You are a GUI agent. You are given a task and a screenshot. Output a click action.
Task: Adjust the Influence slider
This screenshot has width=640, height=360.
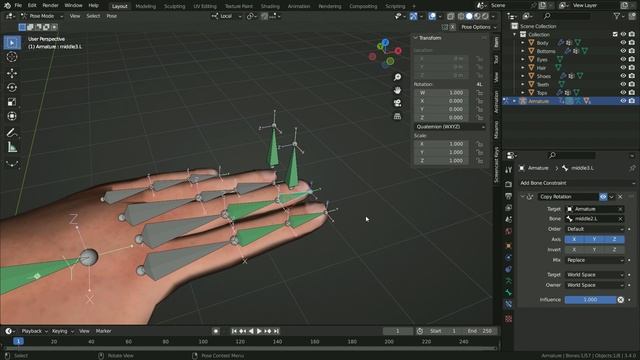click(x=590, y=300)
